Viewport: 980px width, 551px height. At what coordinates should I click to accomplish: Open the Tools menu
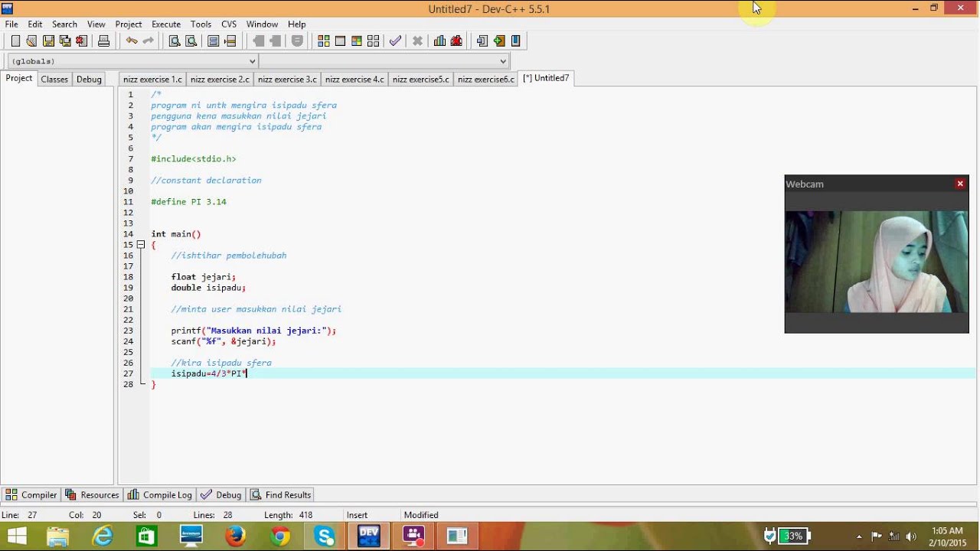pyautogui.click(x=201, y=24)
